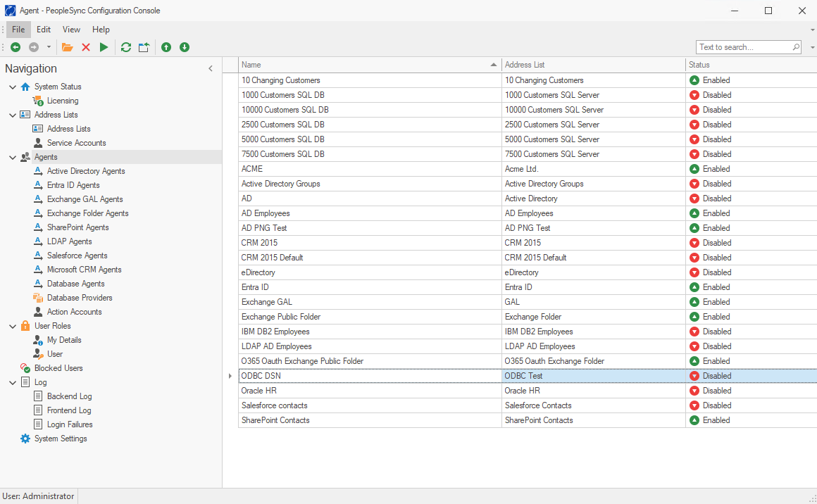Viewport: 817px width, 504px height.
Task: Click the Frontend Log document icon
Action: [38, 410]
